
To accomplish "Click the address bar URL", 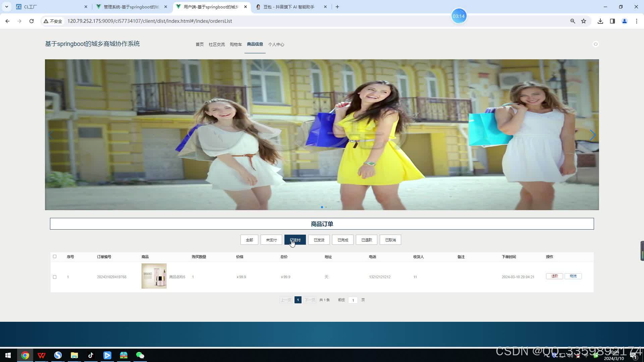I will (x=150, y=21).
